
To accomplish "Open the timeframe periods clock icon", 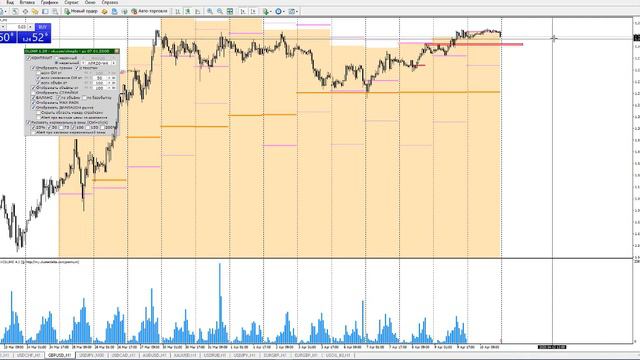I will [278, 11].
